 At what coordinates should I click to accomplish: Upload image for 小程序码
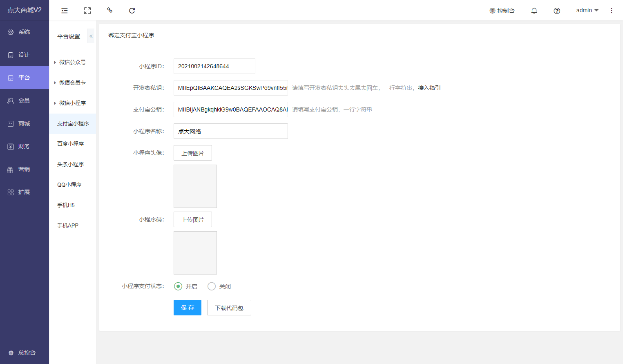(x=193, y=219)
